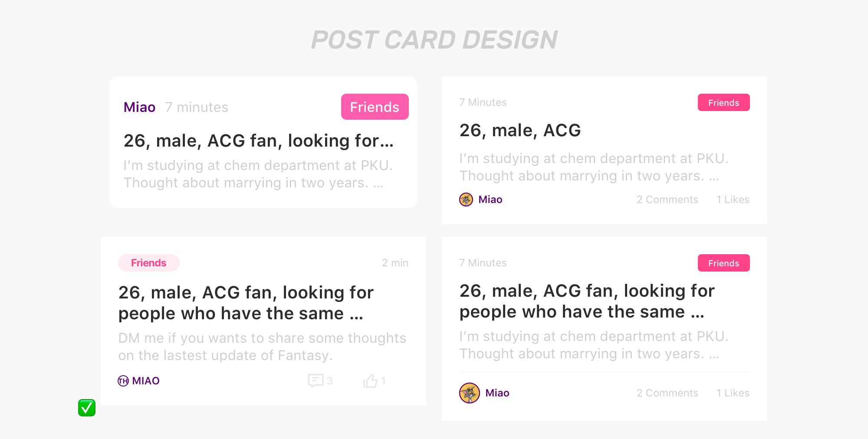The width and height of the screenshot is (868, 439).
Task: Open 1 Likes in bottom-right card
Action: pyautogui.click(x=733, y=393)
